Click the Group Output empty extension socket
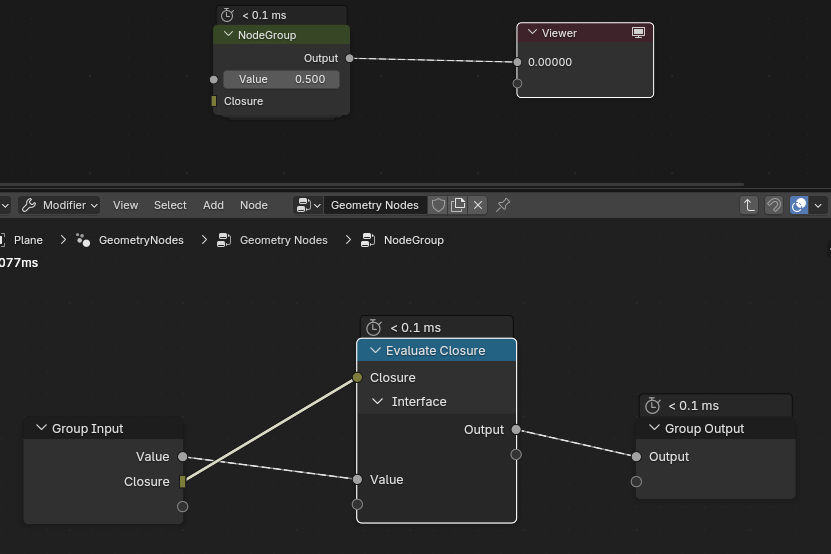 click(x=636, y=481)
